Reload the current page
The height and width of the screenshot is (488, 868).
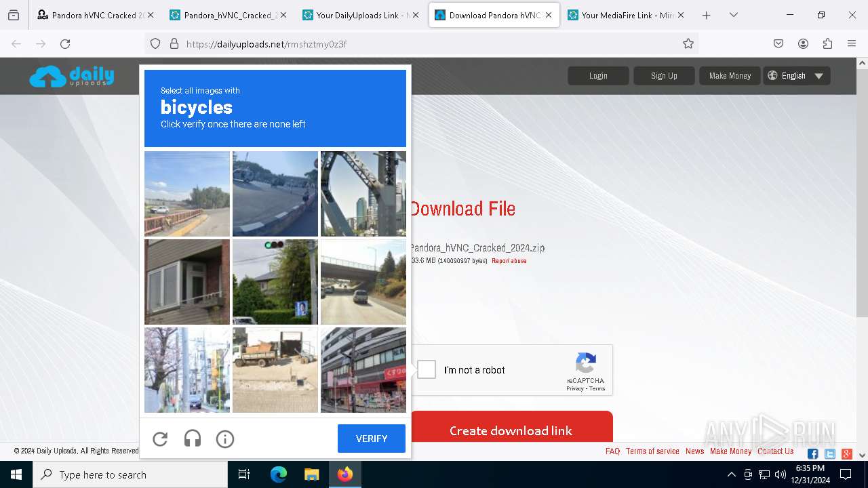[x=65, y=43]
